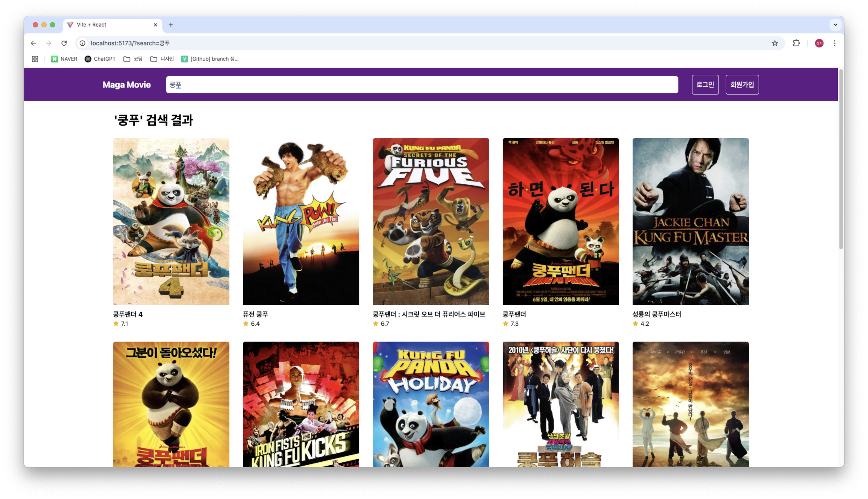Bookmark this page with the star icon
This screenshot has height=499, width=868.
pos(775,43)
